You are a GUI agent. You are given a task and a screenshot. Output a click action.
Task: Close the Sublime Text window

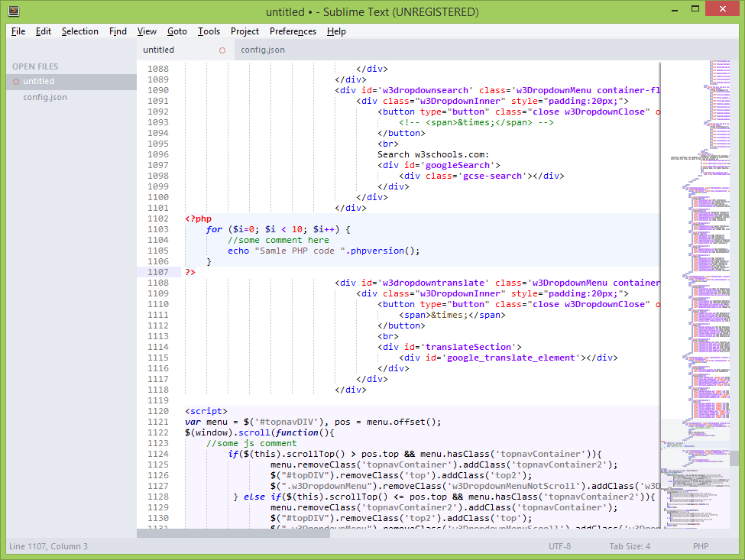[722, 9]
